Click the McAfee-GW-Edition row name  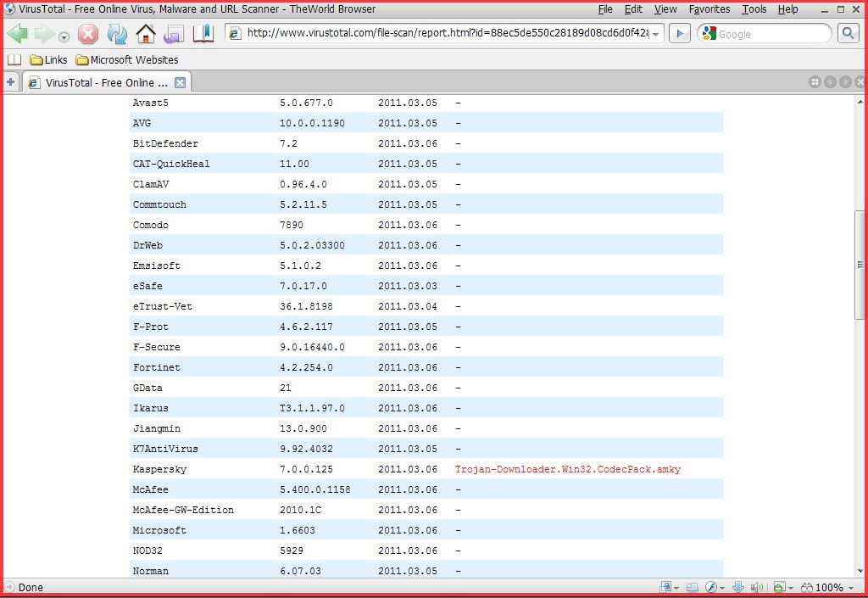coord(183,510)
